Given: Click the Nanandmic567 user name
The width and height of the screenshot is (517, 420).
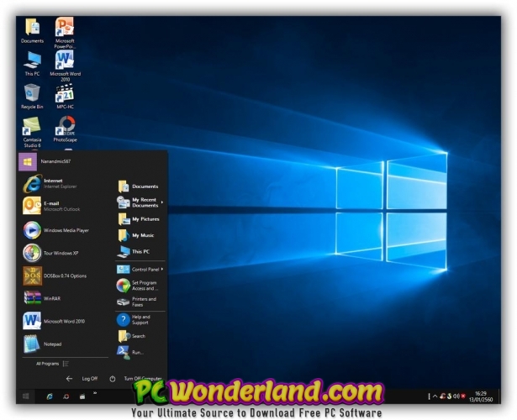Looking at the screenshot, I should click(x=55, y=161).
